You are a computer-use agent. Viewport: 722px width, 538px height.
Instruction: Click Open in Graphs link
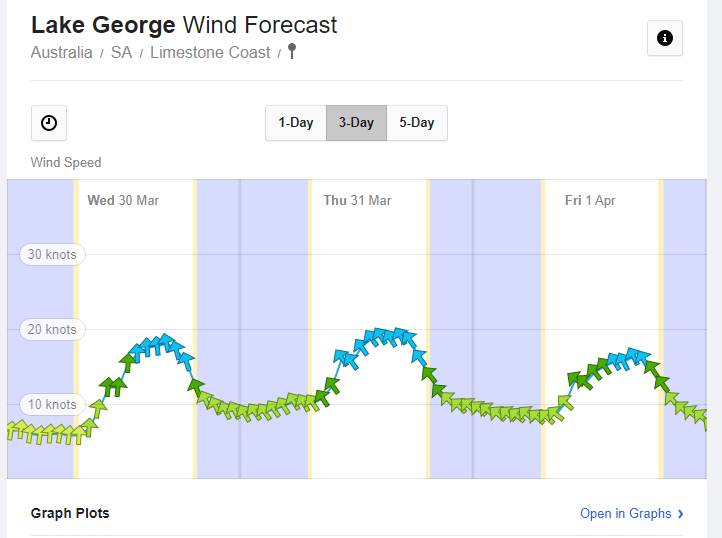click(625, 513)
